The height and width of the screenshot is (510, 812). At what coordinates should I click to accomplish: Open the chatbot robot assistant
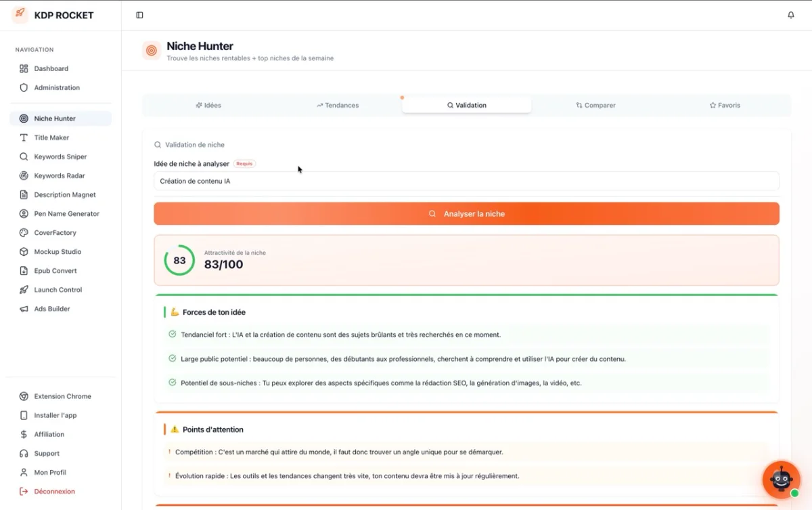pyautogui.click(x=782, y=480)
